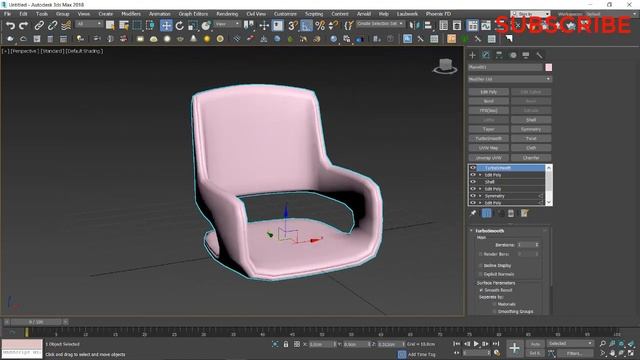Enable the Isoline Display checkbox
The width and height of the screenshot is (640, 360).
(x=481, y=265)
